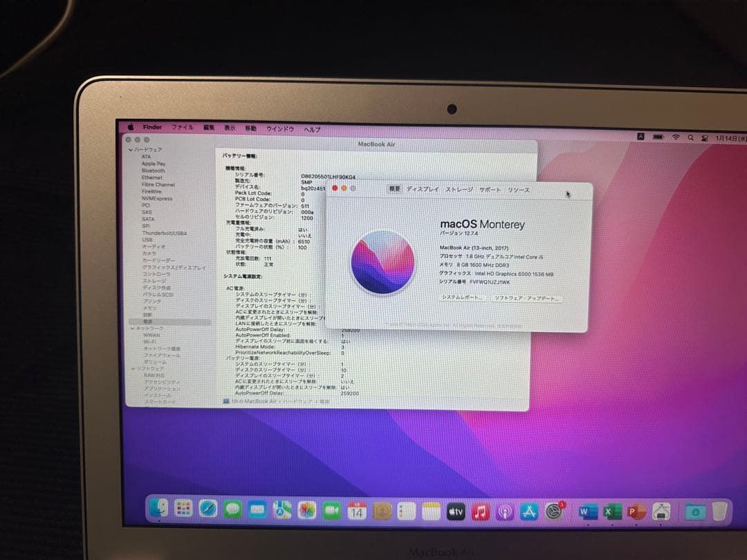Click Spotlight search in the menu bar

[x=690, y=138]
